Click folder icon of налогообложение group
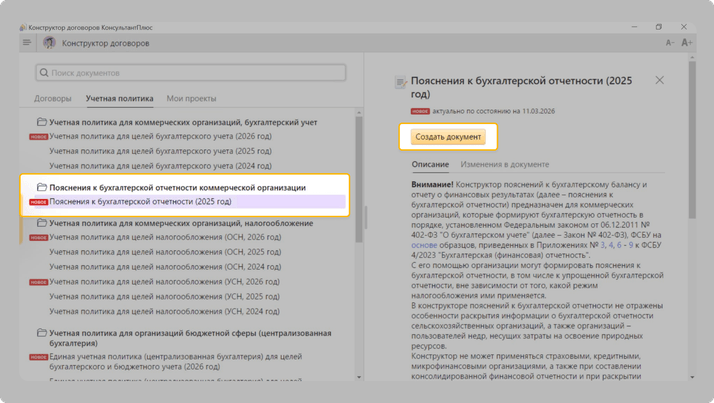This screenshot has width=714, height=403. [x=42, y=223]
